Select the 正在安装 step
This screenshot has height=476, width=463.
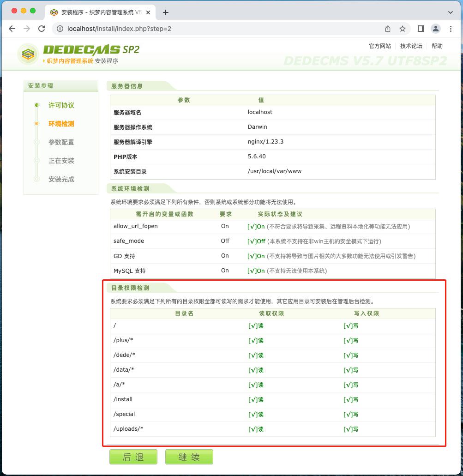[61, 161]
